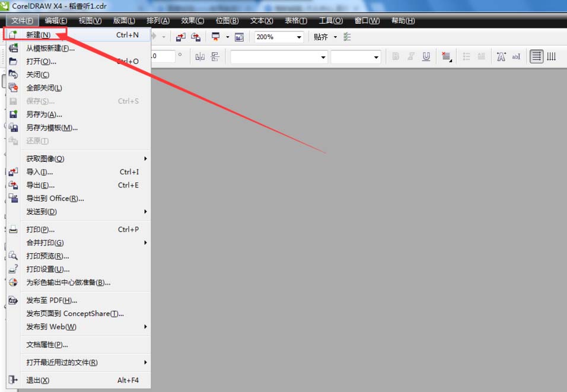Click the 另存为 save-as icon

13,114
